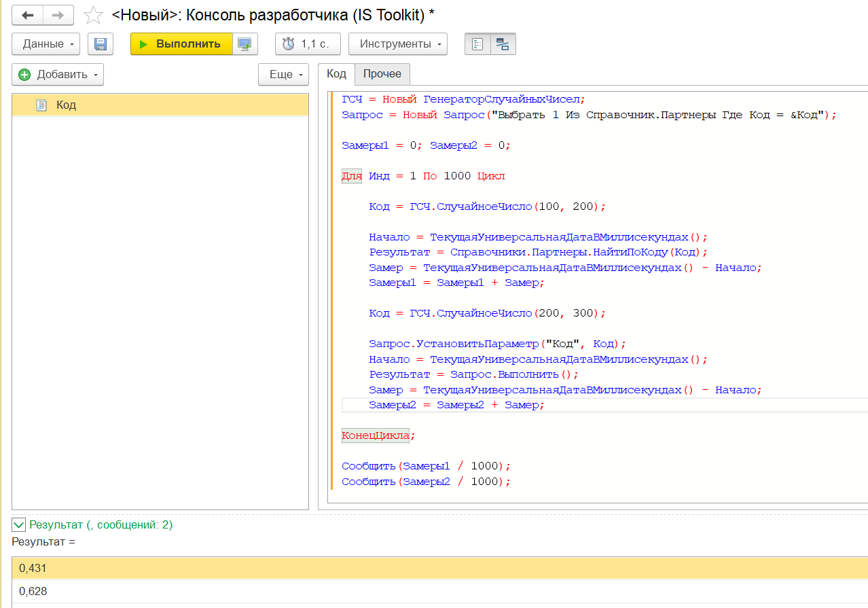
Task: Click the Для keyword in code
Action: pyautogui.click(x=352, y=176)
